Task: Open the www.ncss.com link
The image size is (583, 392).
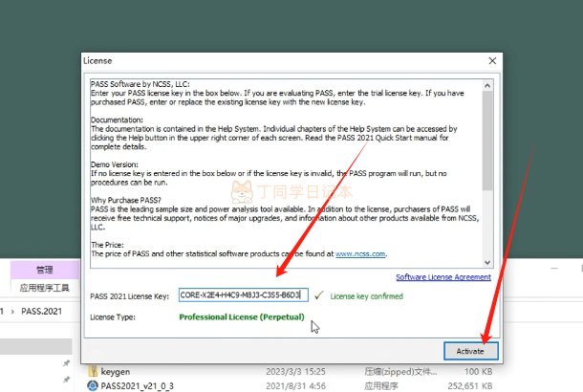Action: pos(360,253)
